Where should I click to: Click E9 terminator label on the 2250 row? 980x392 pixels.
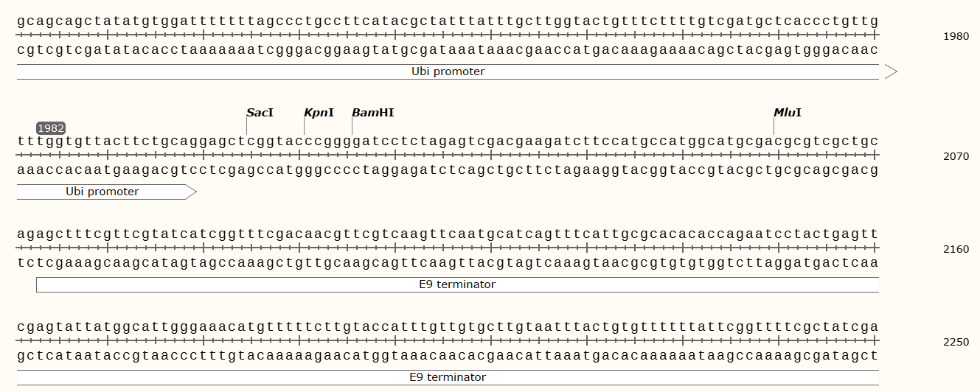click(448, 377)
